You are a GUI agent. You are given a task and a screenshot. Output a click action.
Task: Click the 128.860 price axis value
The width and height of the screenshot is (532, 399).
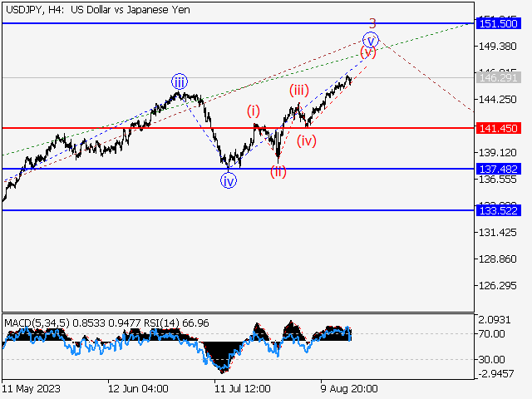pos(497,259)
